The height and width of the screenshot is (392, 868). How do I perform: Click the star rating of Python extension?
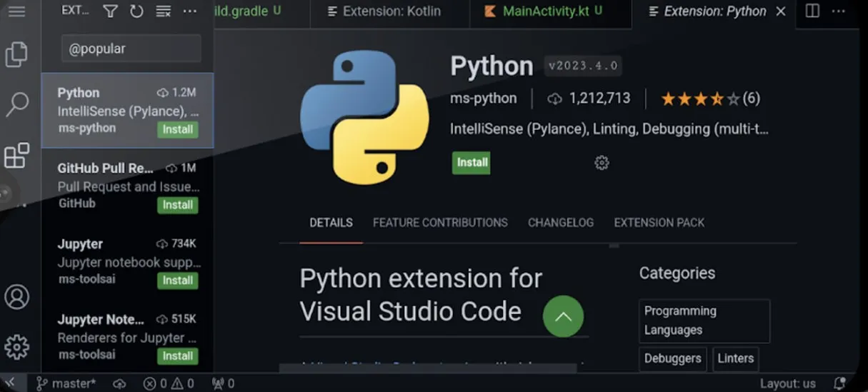(x=710, y=99)
